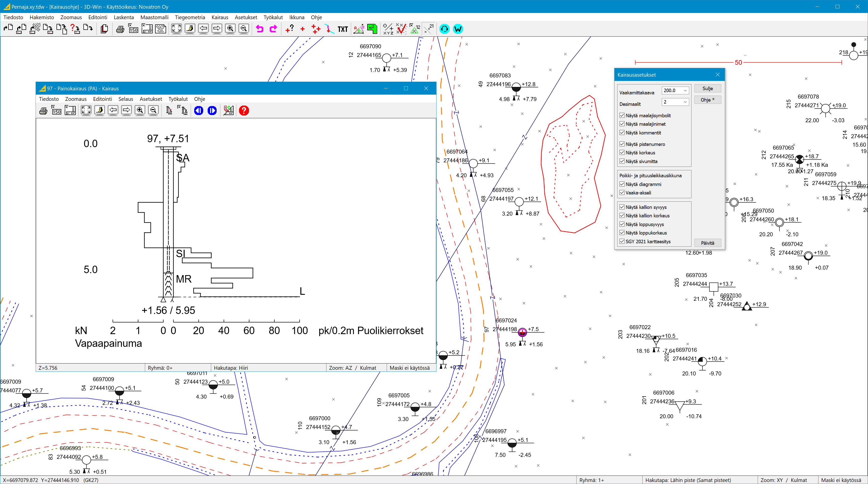Go to next sounding with the blue arrow
Viewport: 868px width, 484px height.
point(212,111)
